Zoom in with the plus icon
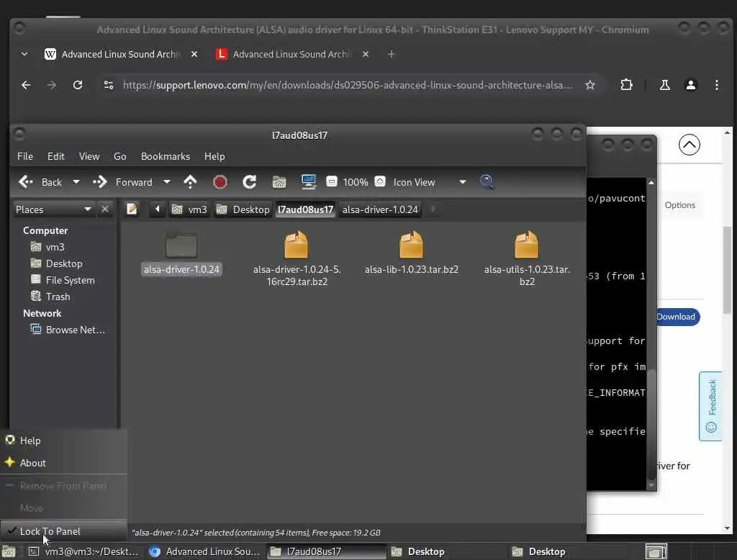Viewport: 737px width, 560px height. [x=380, y=181]
